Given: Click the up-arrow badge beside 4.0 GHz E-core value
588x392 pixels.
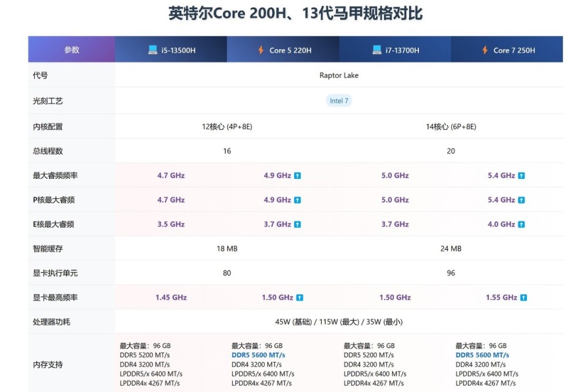Looking at the screenshot, I should click(x=522, y=224).
